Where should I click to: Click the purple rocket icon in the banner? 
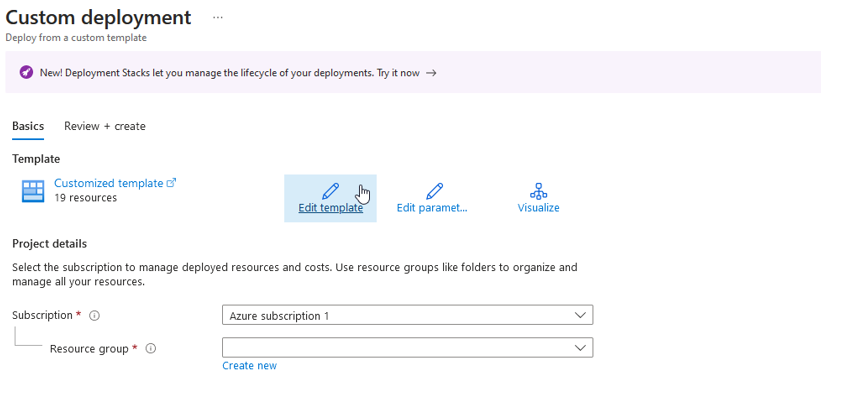[x=26, y=73]
